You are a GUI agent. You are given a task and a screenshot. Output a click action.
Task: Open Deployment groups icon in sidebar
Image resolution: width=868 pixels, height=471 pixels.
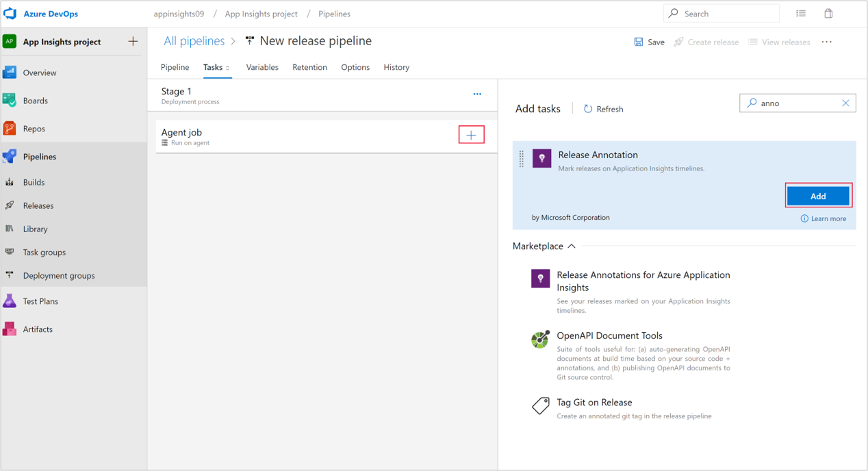(10, 275)
